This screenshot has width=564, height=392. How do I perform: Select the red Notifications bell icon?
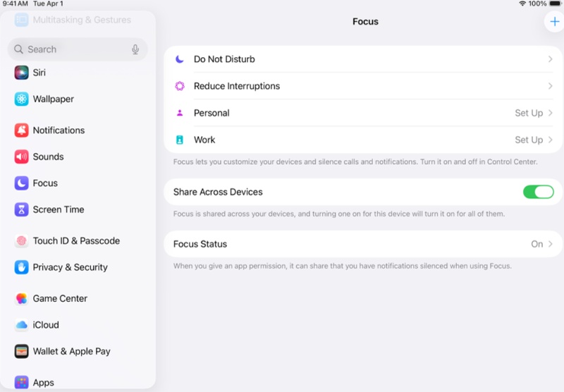coord(22,130)
